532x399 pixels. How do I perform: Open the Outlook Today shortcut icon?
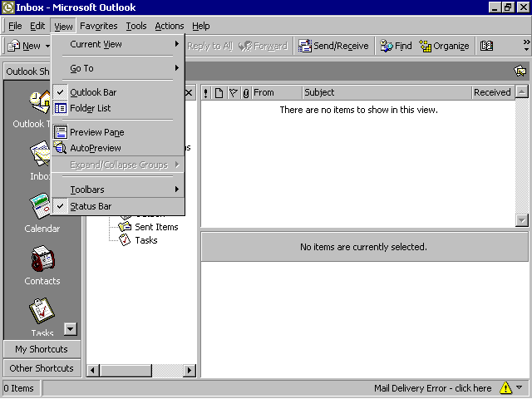coord(40,101)
